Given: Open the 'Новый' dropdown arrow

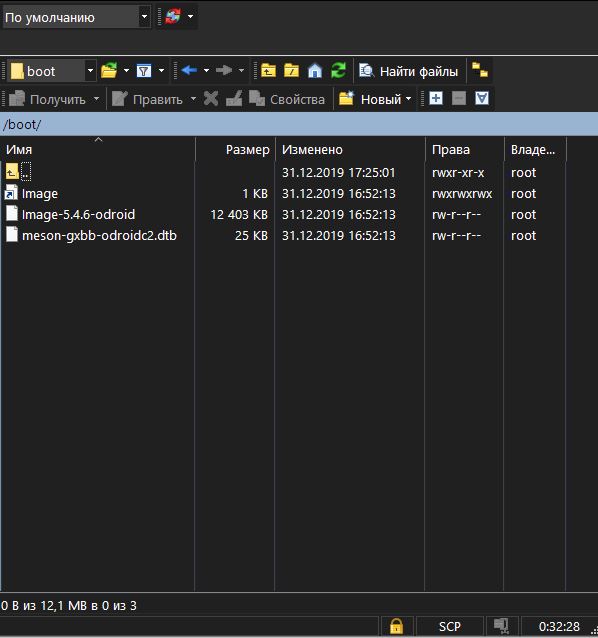Looking at the screenshot, I should [408, 99].
